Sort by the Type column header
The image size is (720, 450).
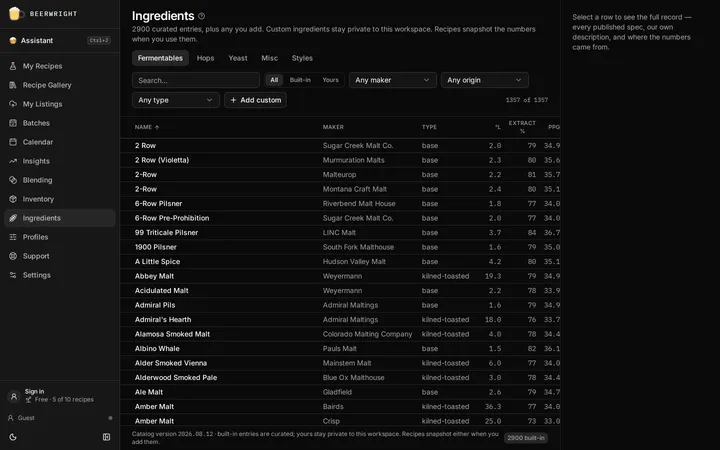(x=429, y=127)
